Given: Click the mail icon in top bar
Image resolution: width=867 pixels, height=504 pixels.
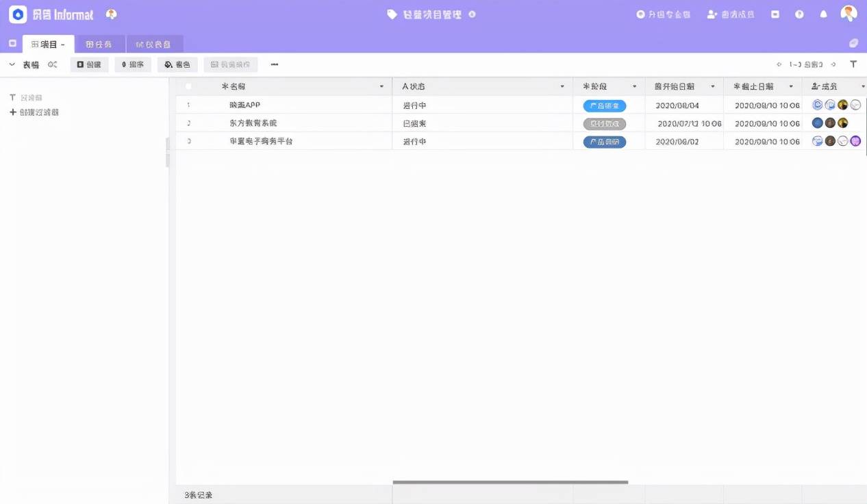Looking at the screenshot, I should click(775, 14).
